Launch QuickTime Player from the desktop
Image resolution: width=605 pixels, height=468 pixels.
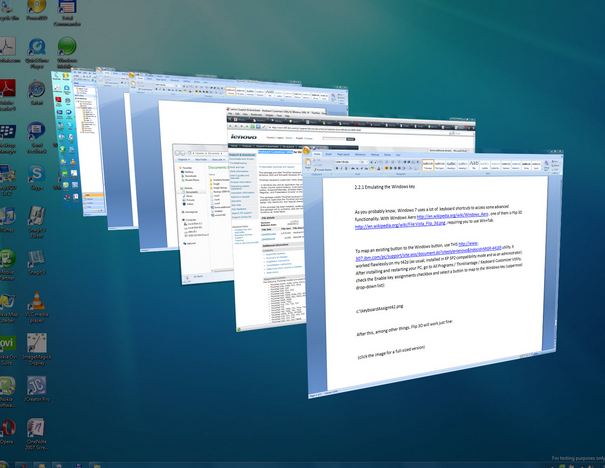point(37,54)
